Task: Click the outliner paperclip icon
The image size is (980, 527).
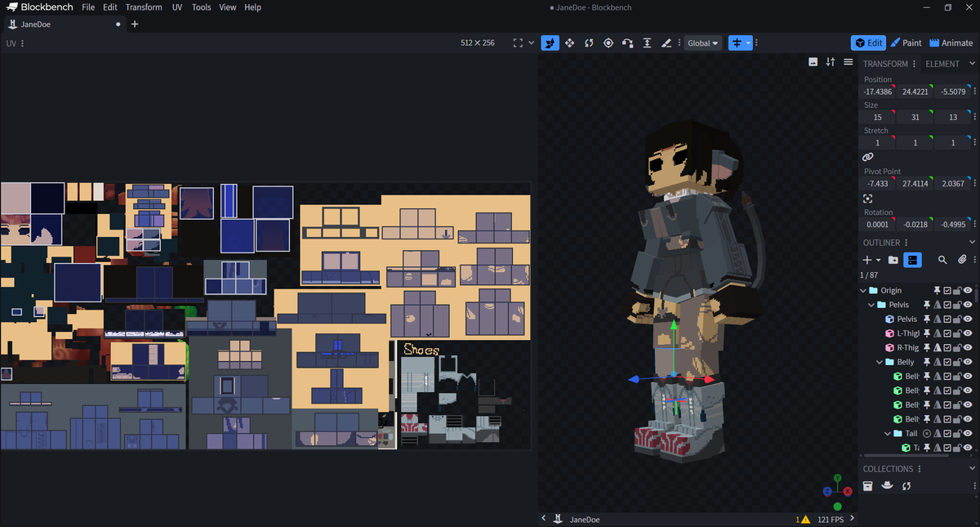Action: click(962, 260)
